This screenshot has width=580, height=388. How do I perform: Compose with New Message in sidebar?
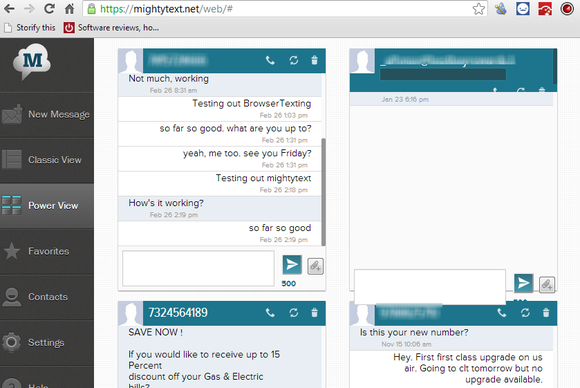(47, 115)
